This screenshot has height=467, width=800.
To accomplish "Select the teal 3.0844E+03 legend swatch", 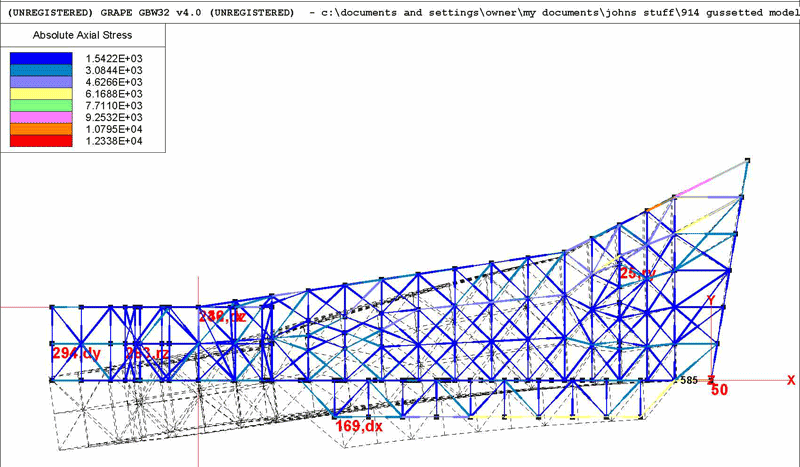I will tap(41, 70).
